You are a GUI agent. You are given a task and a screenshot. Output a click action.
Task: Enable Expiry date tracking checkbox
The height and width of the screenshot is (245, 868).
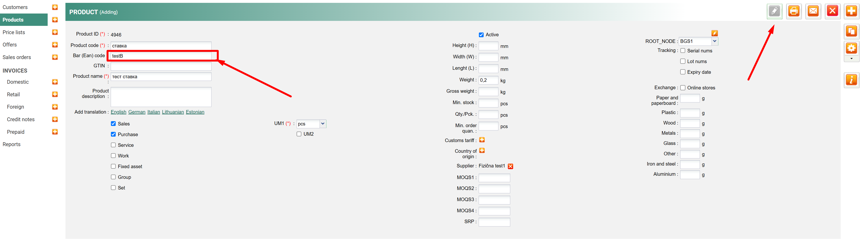tap(683, 72)
